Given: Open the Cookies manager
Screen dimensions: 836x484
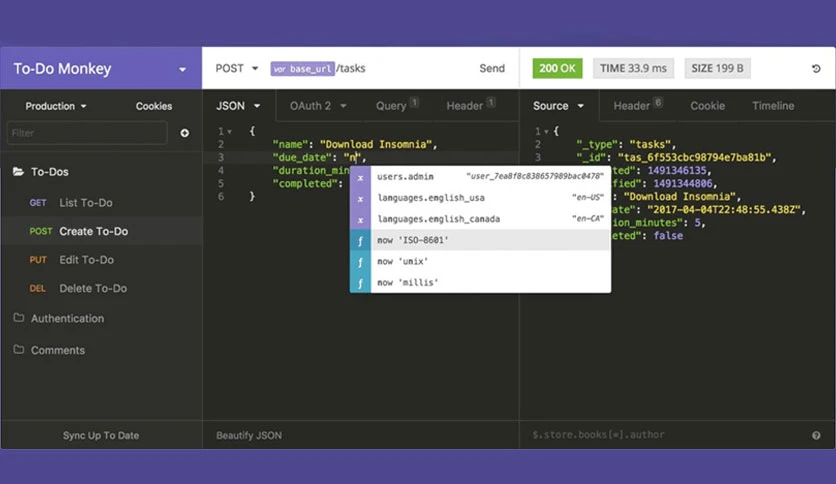Looking at the screenshot, I should [x=154, y=106].
